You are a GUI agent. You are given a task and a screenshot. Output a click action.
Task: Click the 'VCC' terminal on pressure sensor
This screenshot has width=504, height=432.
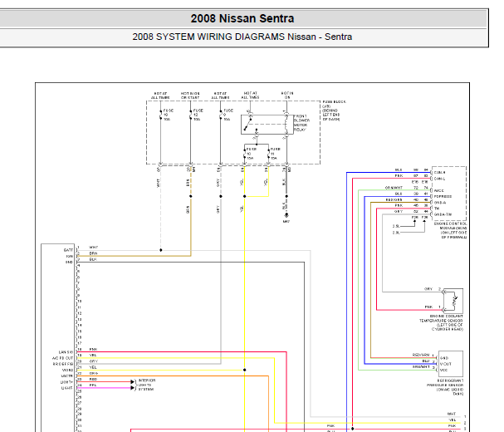click(443, 370)
